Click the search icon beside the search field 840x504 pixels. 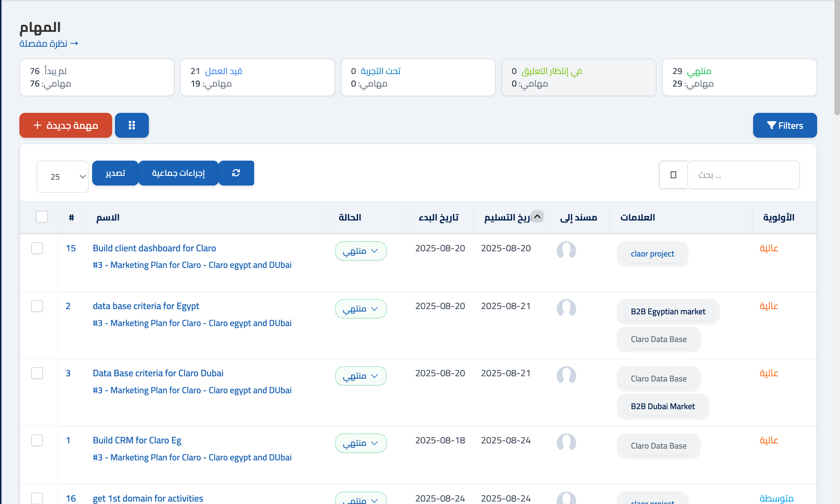coord(673,175)
